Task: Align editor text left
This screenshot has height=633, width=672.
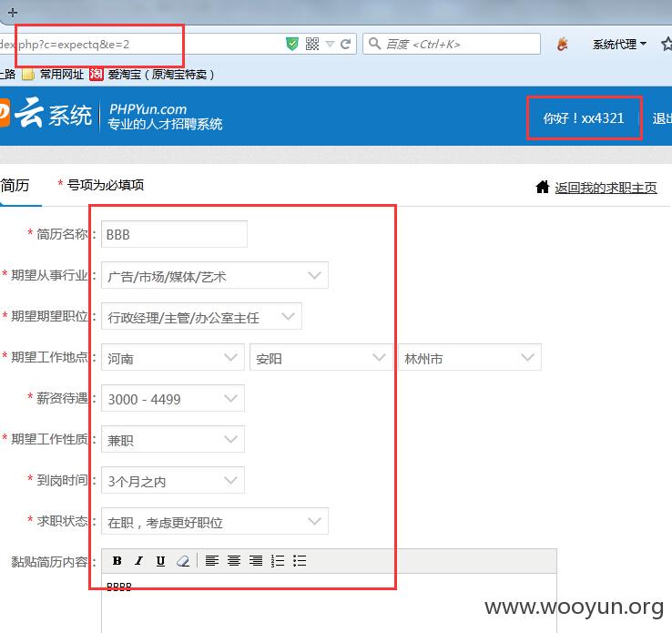Action: (212, 560)
